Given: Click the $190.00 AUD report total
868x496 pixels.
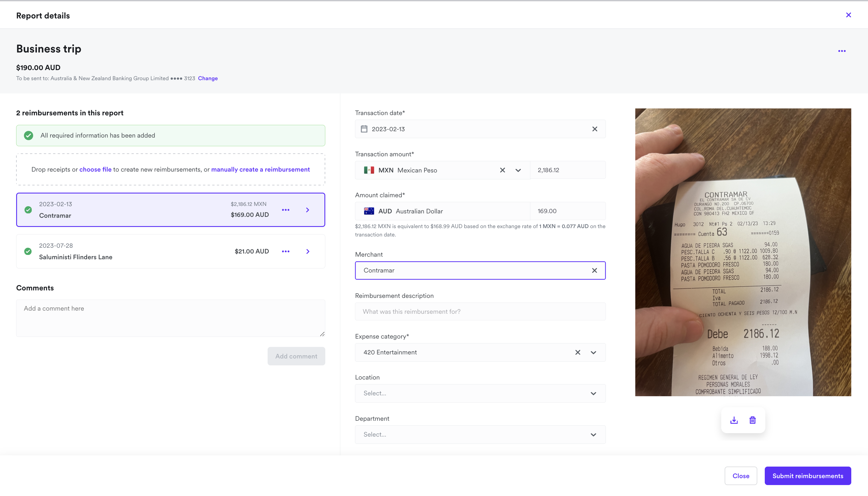Looking at the screenshot, I should point(38,67).
